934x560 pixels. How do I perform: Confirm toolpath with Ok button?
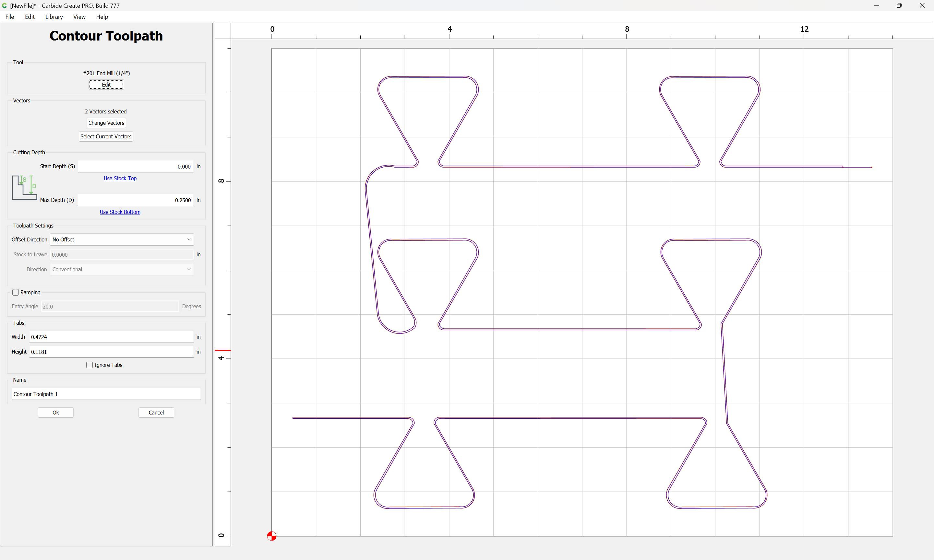tap(55, 413)
